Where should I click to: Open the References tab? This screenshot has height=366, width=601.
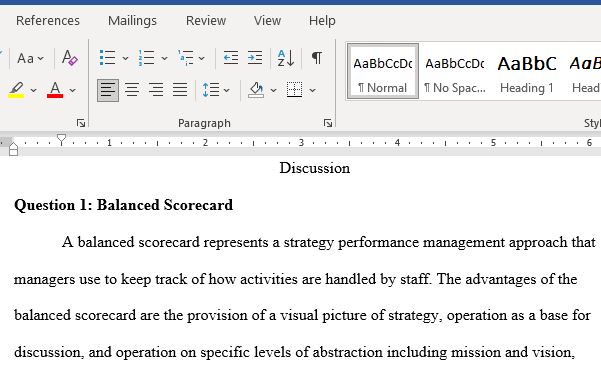(x=48, y=20)
